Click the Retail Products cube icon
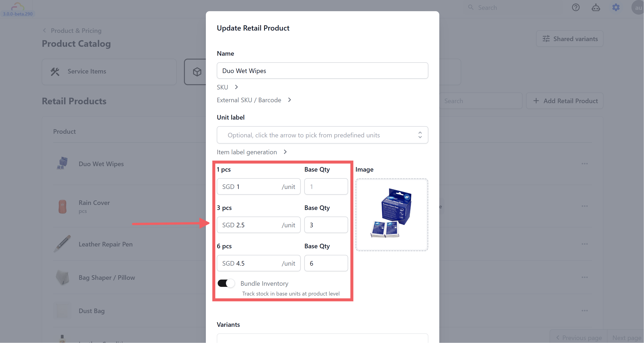The image size is (644, 343). 197,72
